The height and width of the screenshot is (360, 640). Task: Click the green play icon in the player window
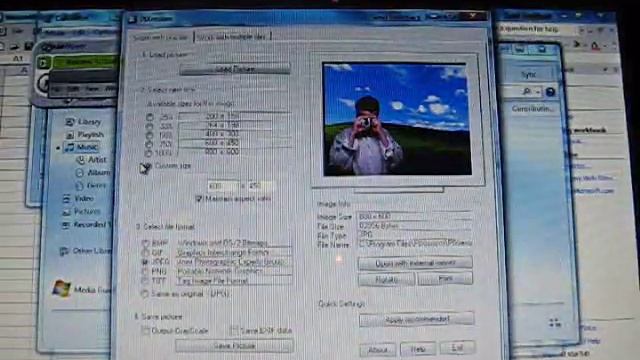coord(44,62)
